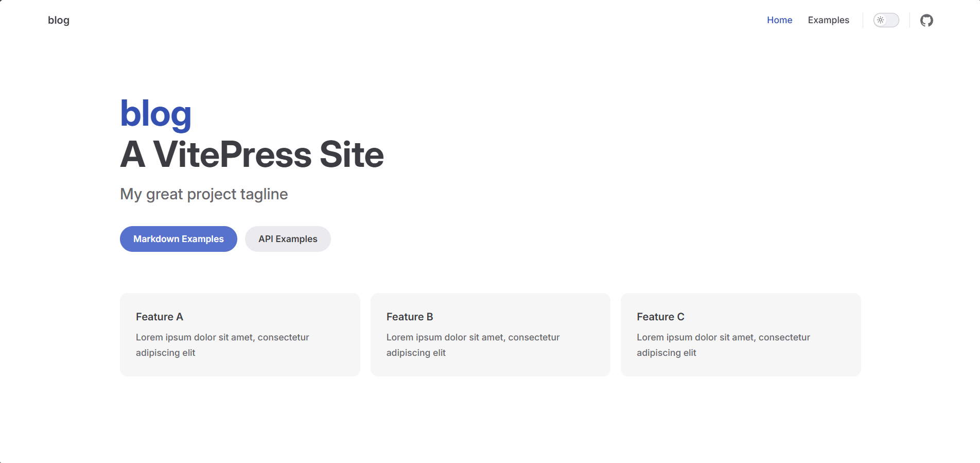Open the Examples nav menu item

coord(828,20)
